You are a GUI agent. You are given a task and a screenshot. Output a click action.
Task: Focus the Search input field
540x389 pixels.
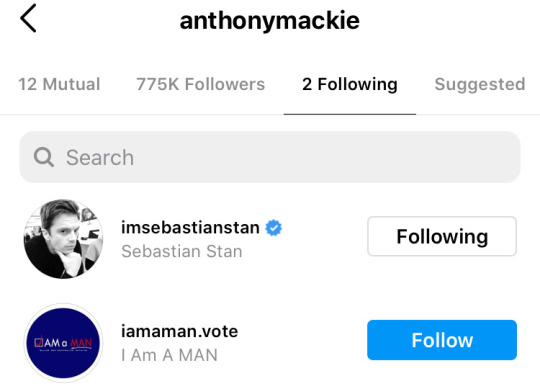tap(270, 157)
